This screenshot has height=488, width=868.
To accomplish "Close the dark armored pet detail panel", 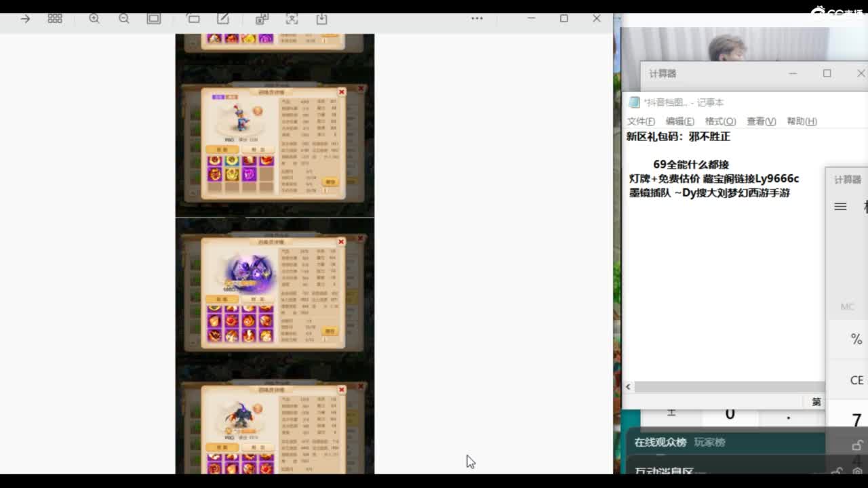I will pos(341,390).
